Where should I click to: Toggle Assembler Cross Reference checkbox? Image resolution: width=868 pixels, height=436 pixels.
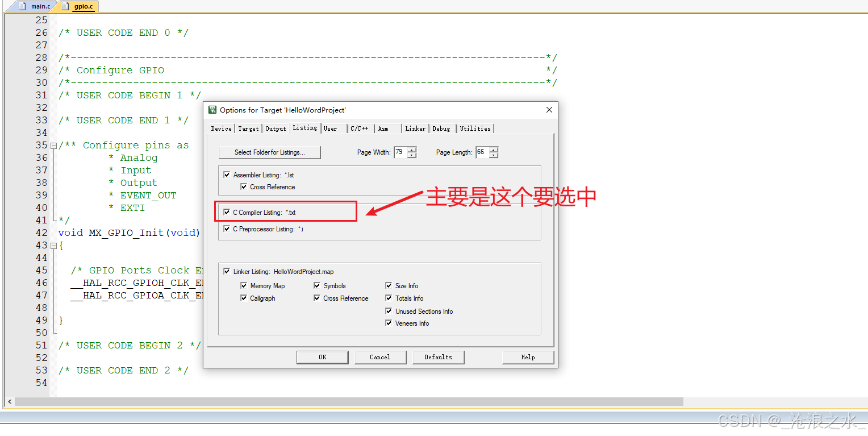click(244, 187)
